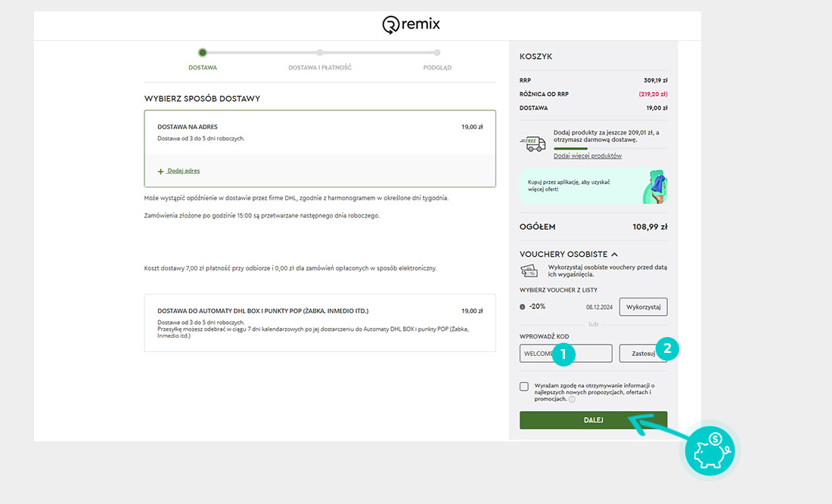Continue with the green DALEJ button
This screenshot has width=832, height=504.
click(x=593, y=420)
